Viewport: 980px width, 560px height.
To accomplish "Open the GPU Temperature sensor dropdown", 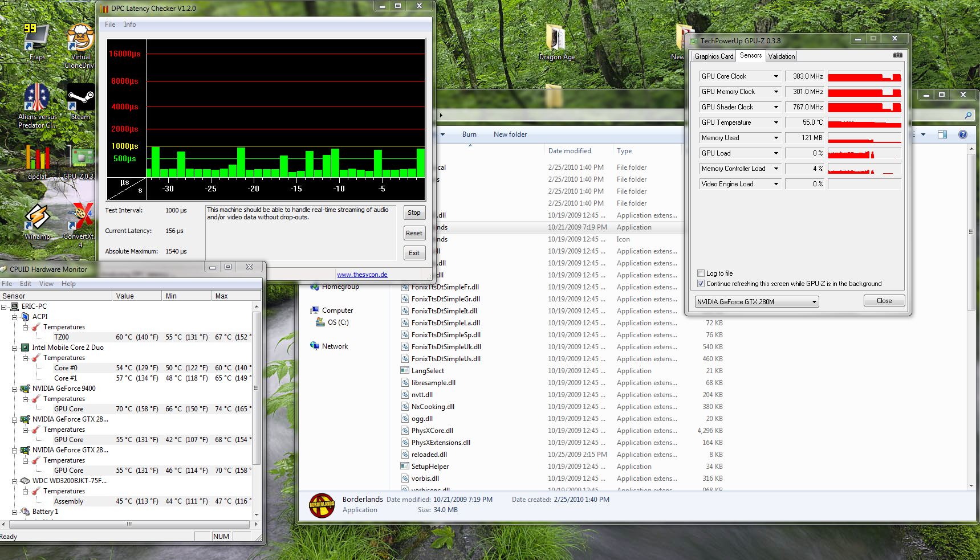I will click(776, 122).
